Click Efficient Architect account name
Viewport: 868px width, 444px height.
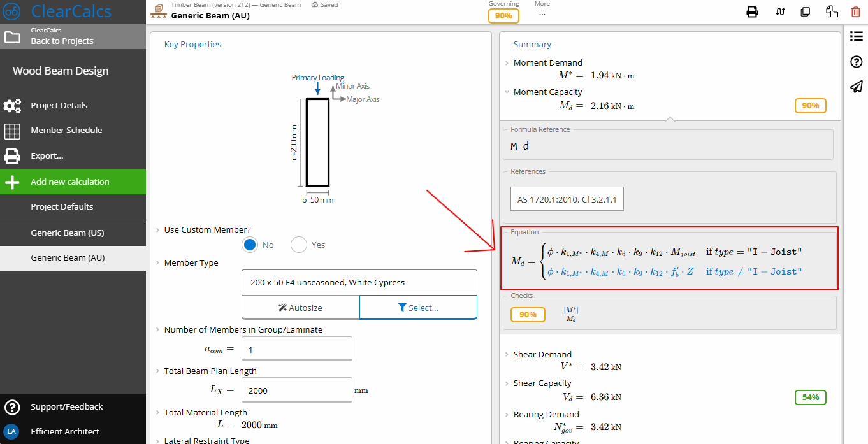click(x=65, y=431)
